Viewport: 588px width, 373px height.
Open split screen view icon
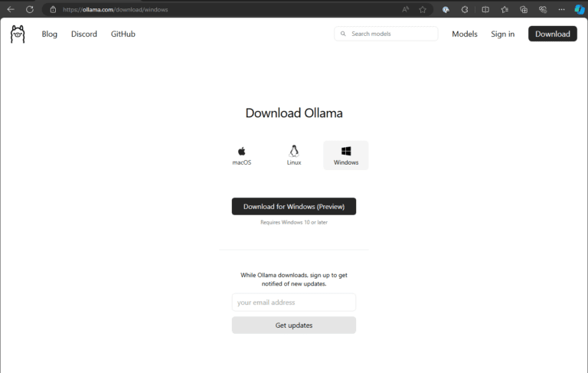(x=485, y=9)
